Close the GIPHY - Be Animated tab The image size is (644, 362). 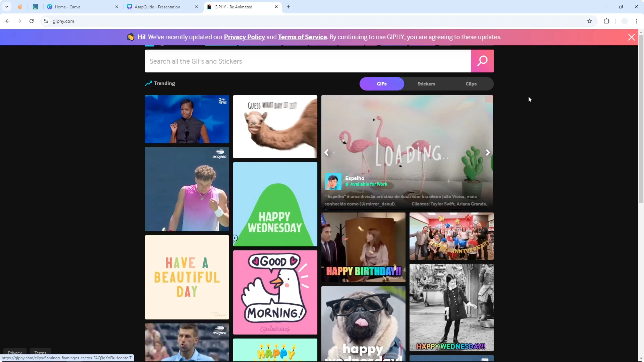pos(276,7)
